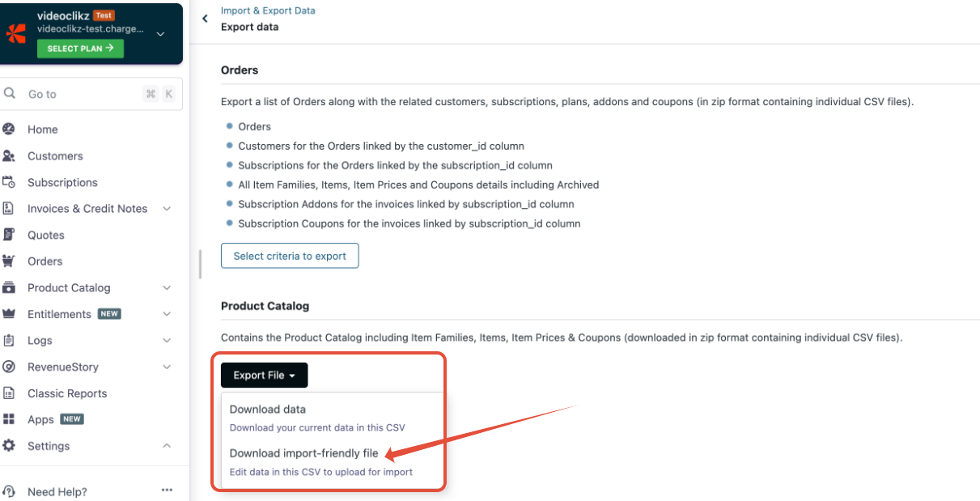Click the Subscriptions icon in sidebar
Viewport: 980px width, 501px height.
click(x=9, y=182)
